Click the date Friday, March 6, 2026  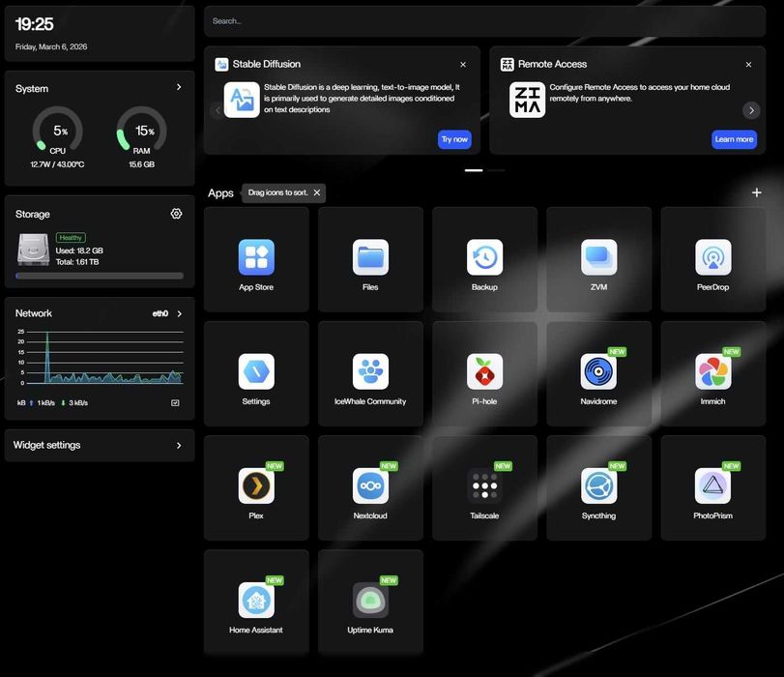(x=51, y=46)
